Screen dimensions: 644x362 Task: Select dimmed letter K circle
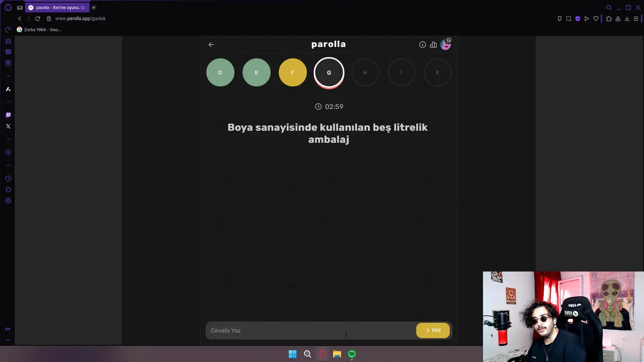click(438, 72)
